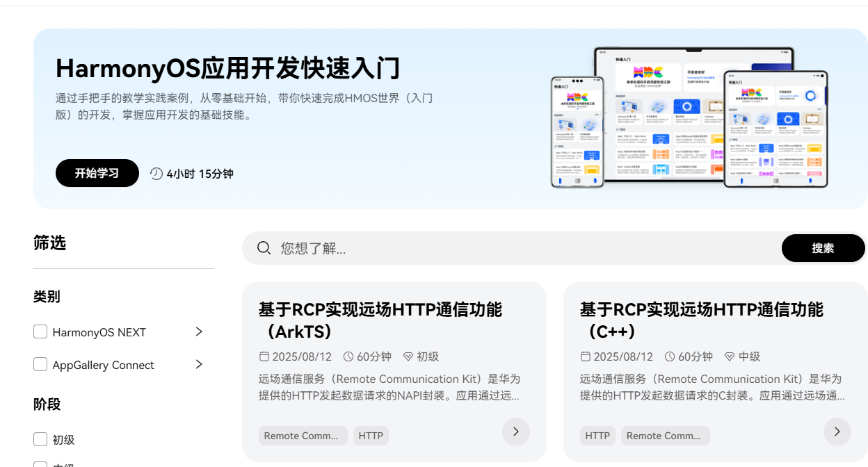Toggle the HarmonyOS NEXT checkbox
Viewport: 868px width, 467px height.
click(x=40, y=331)
